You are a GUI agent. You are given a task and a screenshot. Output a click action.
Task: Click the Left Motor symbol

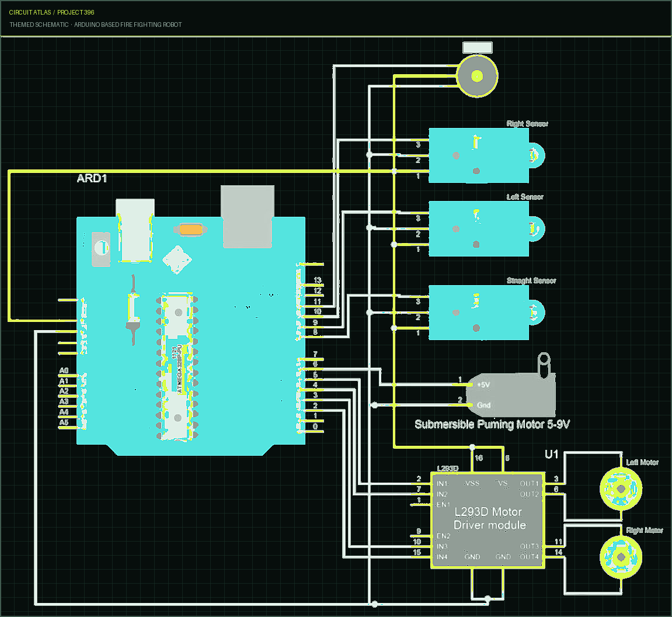tap(621, 488)
